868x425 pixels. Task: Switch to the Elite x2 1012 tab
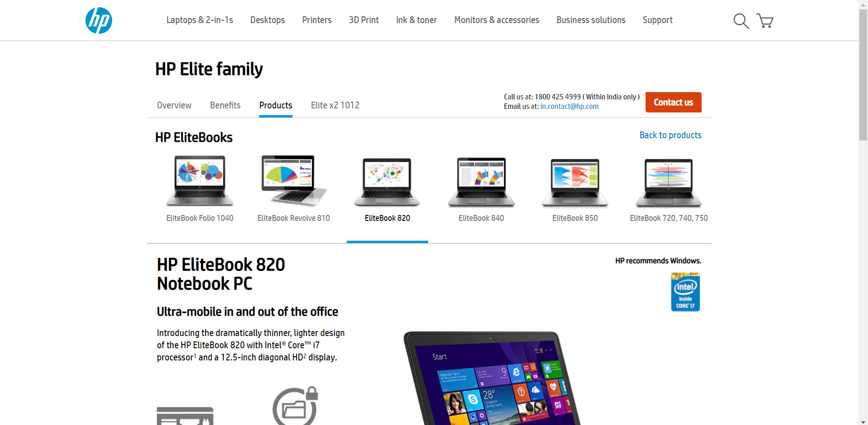coord(335,105)
